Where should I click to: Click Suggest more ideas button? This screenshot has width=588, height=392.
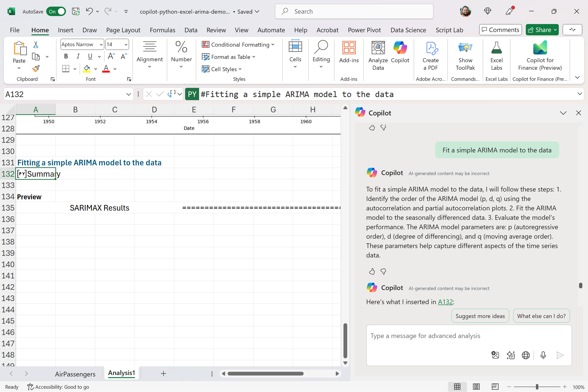[x=480, y=316]
